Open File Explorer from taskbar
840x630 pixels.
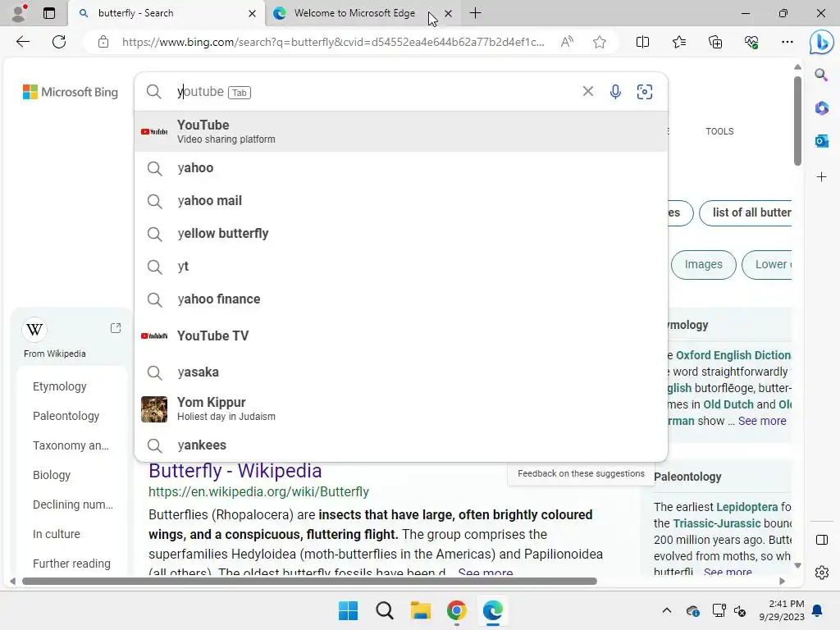pyautogui.click(x=421, y=610)
